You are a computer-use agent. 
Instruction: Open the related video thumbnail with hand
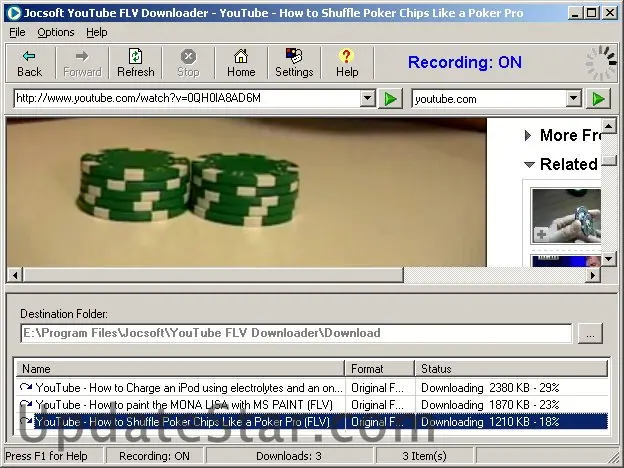click(x=566, y=216)
